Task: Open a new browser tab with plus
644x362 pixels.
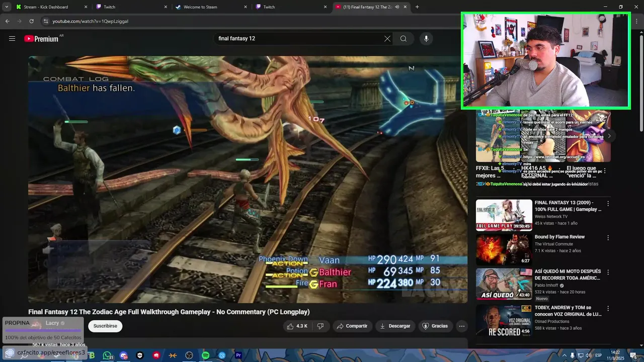Action: tap(417, 7)
